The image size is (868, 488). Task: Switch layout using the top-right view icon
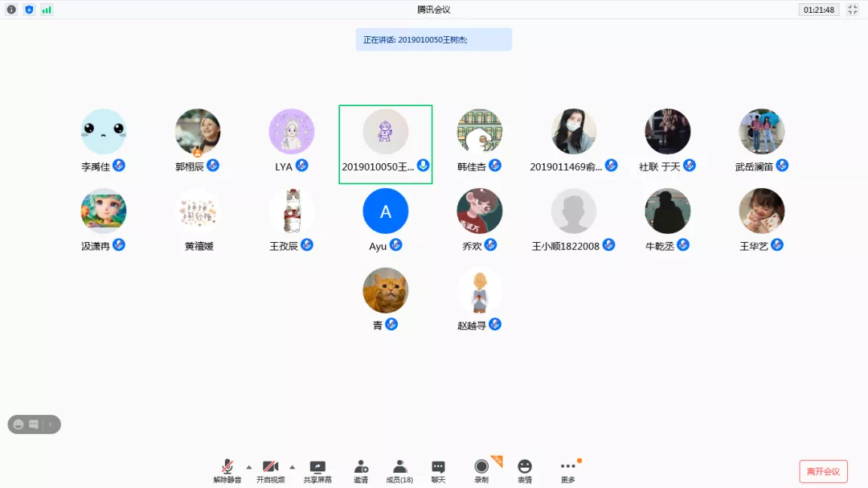pyautogui.click(x=854, y=10)
